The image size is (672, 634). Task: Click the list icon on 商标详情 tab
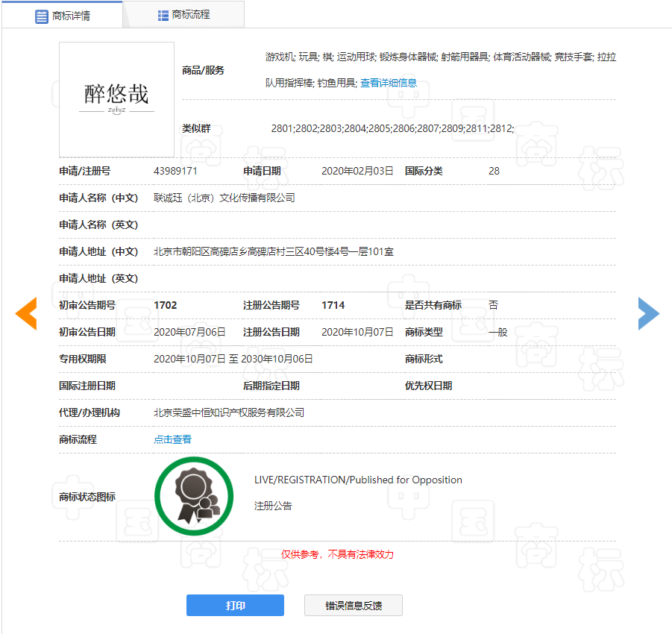(42, 16)
